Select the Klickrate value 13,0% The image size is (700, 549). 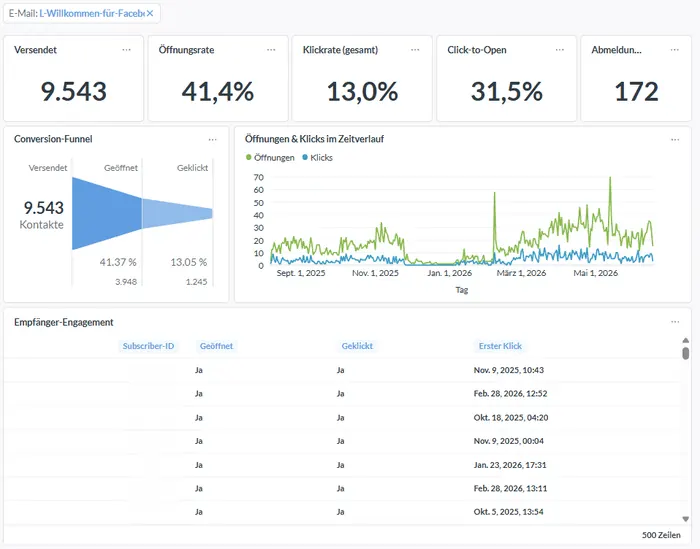[362, 92]
